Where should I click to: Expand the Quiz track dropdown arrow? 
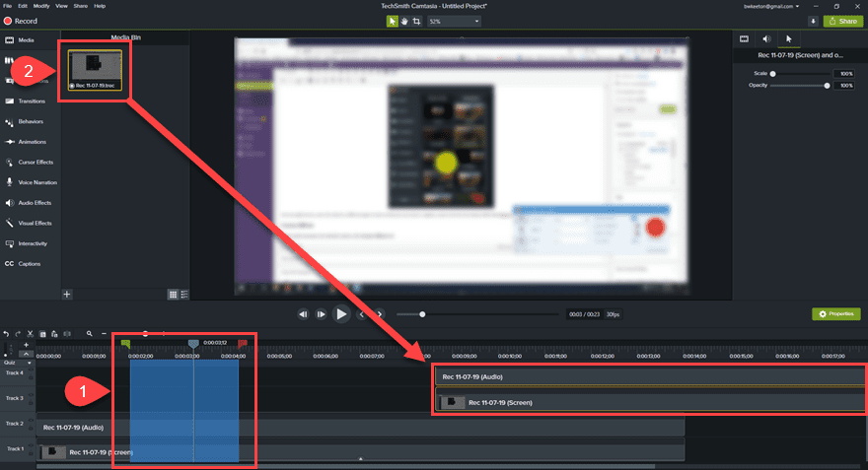(30, 363)
